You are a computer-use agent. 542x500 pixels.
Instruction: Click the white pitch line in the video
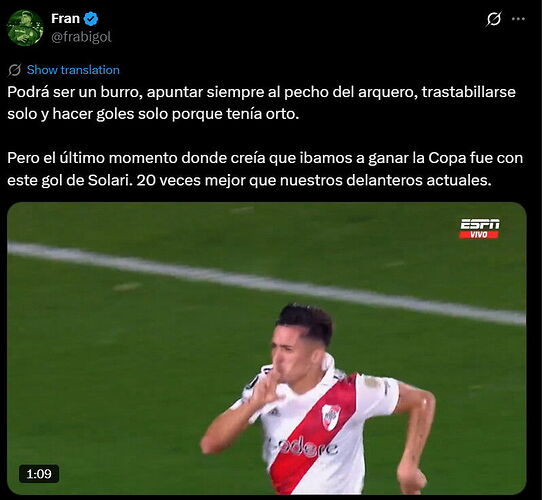click(267, 284)
